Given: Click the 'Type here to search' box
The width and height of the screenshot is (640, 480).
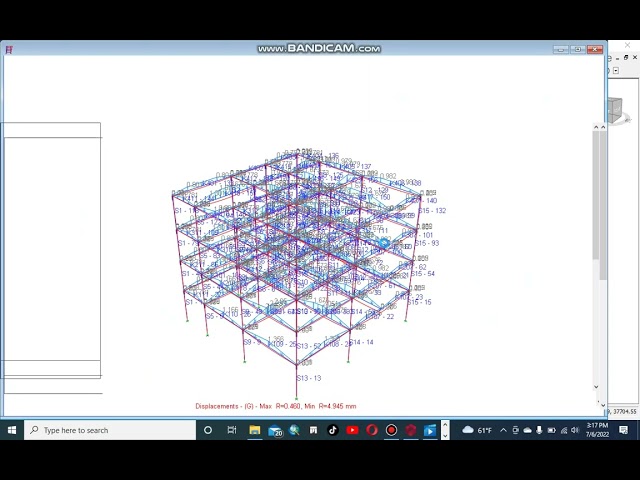Looking at the screenshot, I should point(110,430).
